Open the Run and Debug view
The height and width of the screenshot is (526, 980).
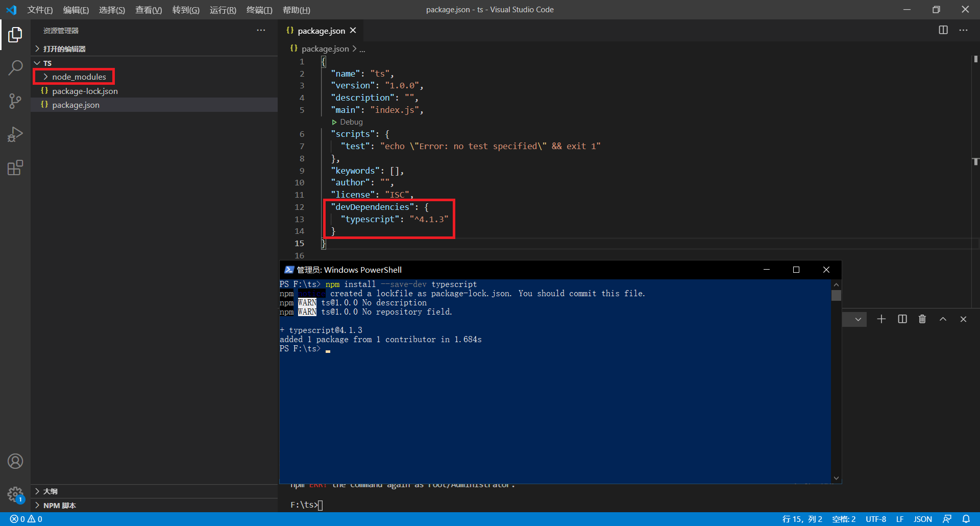pyautogui.click(x=15, y=134)
